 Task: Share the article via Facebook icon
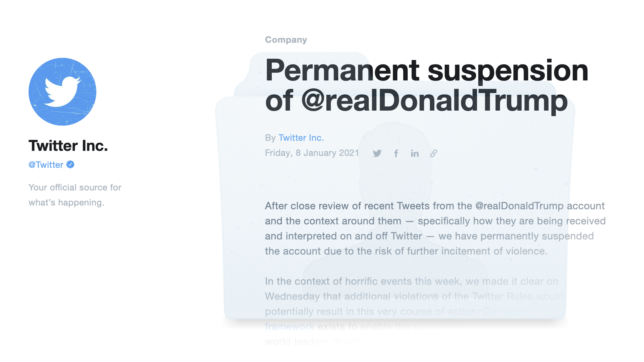click(396, 153)
